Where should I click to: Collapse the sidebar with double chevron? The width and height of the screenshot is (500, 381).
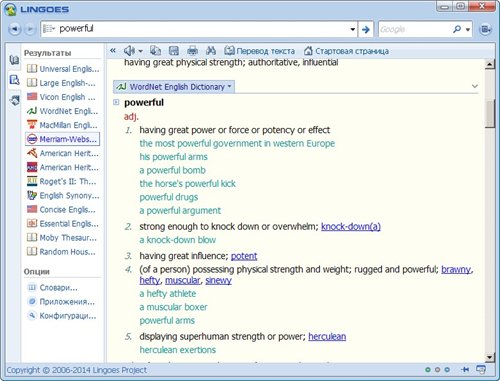click(x=113, y=51)
